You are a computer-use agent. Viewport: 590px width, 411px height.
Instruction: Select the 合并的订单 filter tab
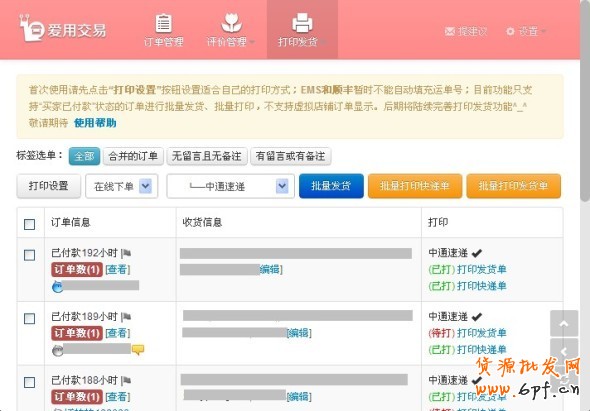click(133, 156)
